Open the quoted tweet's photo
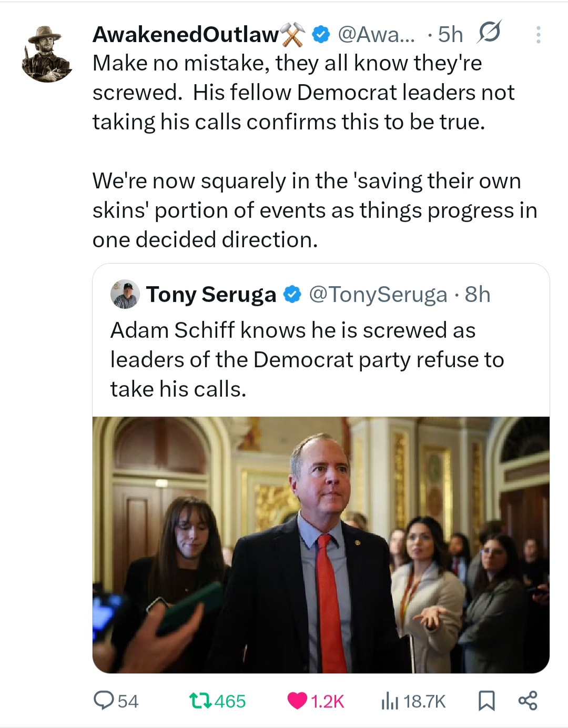This screenshot has width=568, height=728. coord(321,544)
